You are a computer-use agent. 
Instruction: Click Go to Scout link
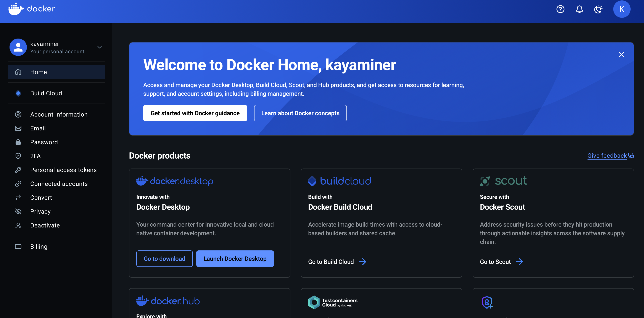click(495, 262)
